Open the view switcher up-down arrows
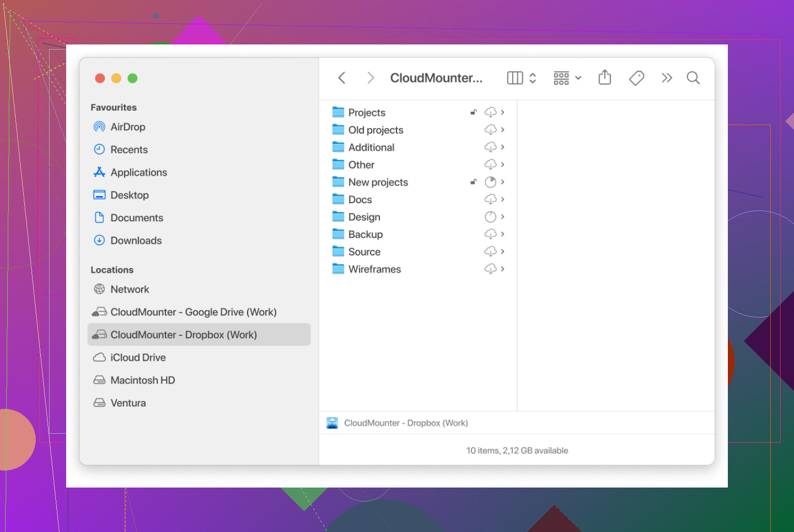 pos(533,78)
